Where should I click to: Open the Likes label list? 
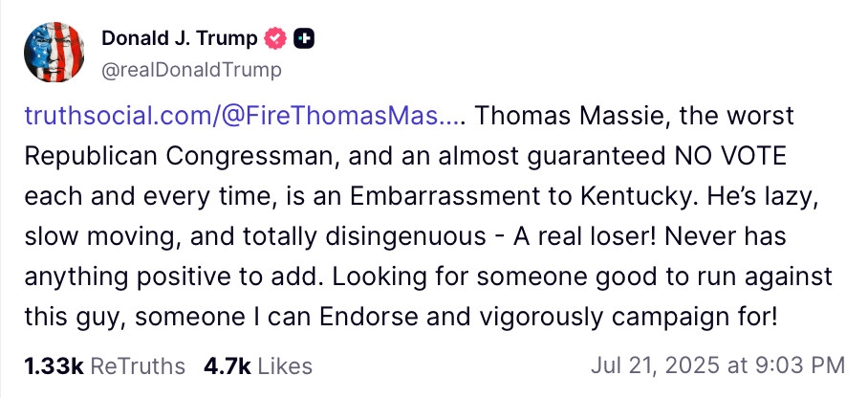285,365
